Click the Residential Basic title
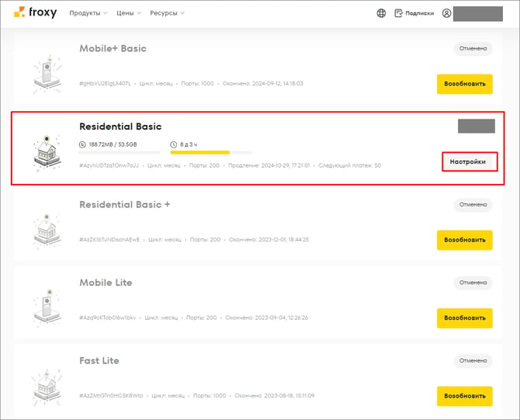520x420 pixels. (120, 127)
